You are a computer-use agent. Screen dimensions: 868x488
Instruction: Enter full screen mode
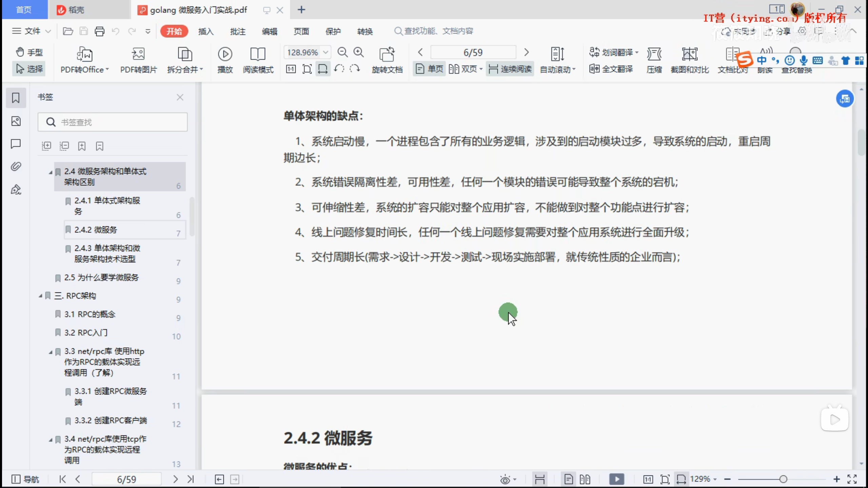click(852, 479)
